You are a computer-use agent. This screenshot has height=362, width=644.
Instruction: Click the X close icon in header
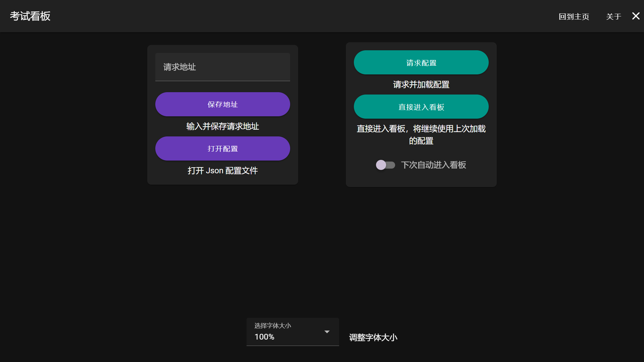pyautogui.click(x=636, y=16)
